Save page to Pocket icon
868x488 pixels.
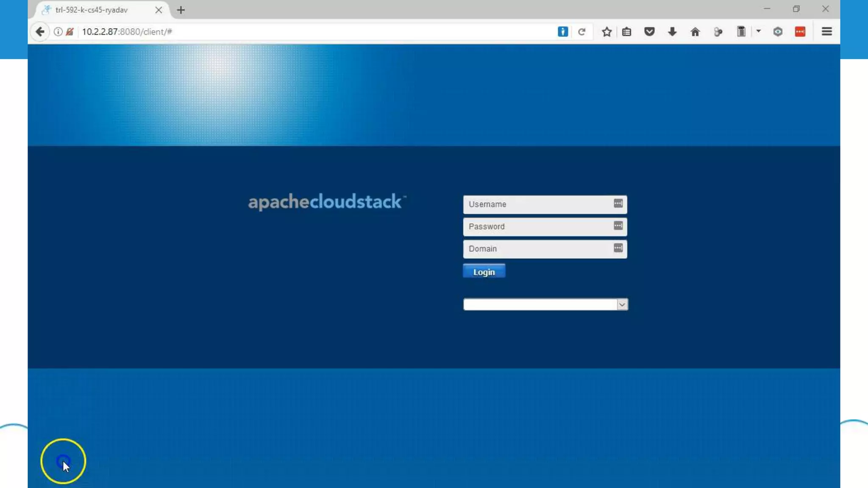click(x=649, y=32)
